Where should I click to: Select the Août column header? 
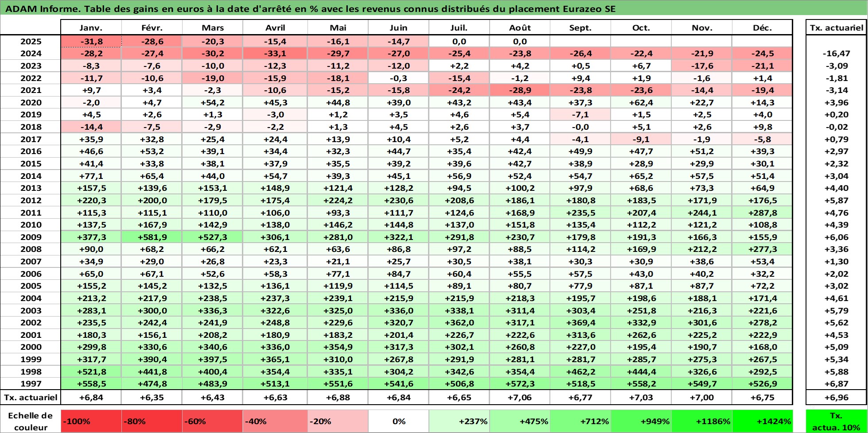pyautogui.click(x=520, y=27)
